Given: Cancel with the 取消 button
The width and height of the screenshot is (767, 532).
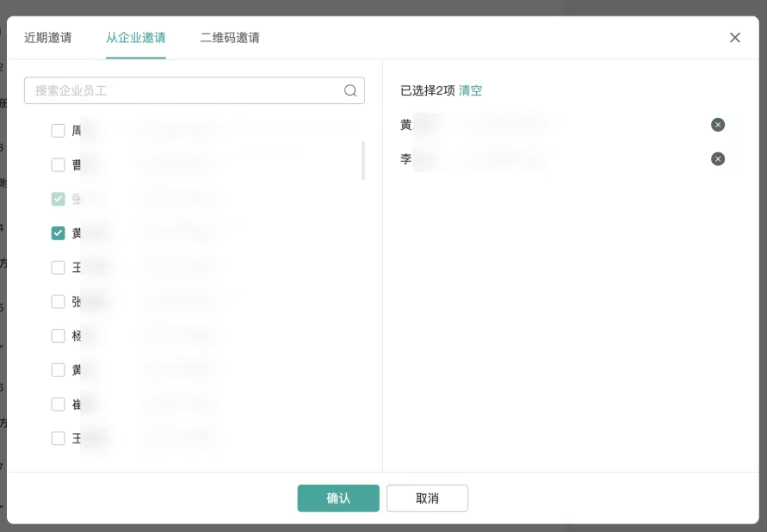Looking at the screenshot, I should pyautogui.click(x=427, y=498).
